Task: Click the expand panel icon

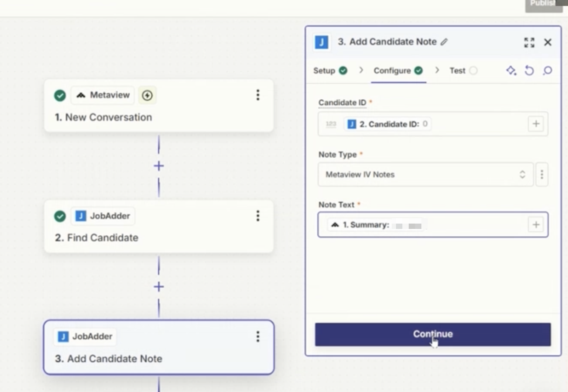Action: [x=529, y=42]
